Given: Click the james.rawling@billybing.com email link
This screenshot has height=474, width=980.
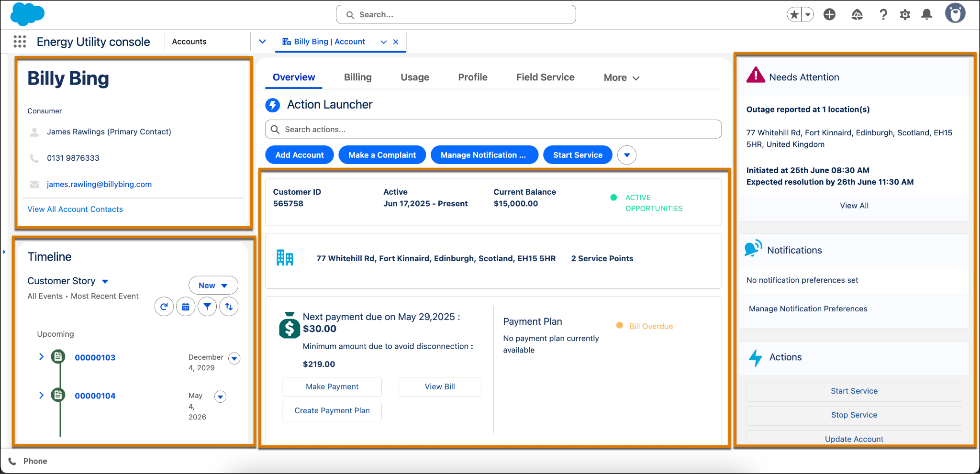Looking at the screenshot, I should [x=99, y=184].
